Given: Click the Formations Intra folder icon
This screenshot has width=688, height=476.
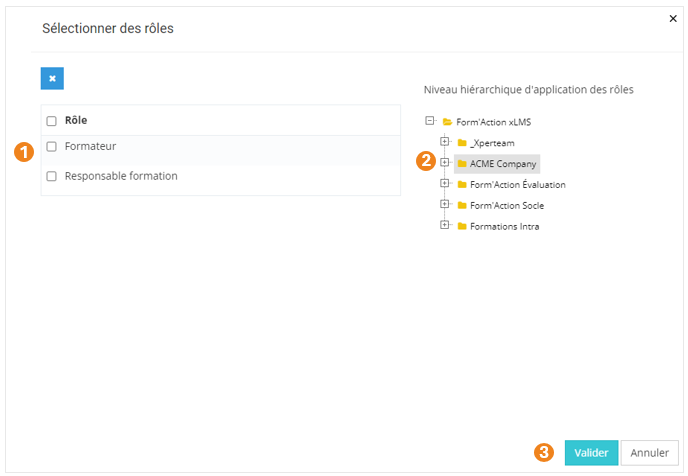Looking at the screenshot, I should point(462,226).
